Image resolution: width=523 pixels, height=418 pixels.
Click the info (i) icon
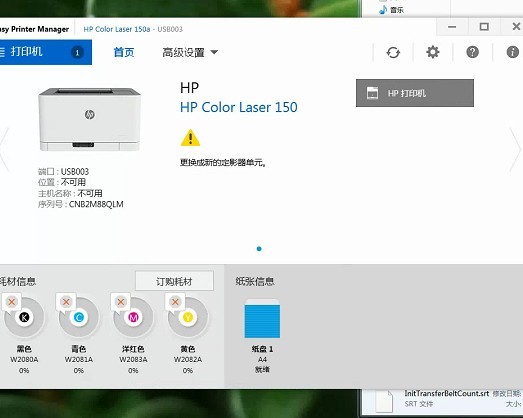pyautogui.click(x=512, y=52)
